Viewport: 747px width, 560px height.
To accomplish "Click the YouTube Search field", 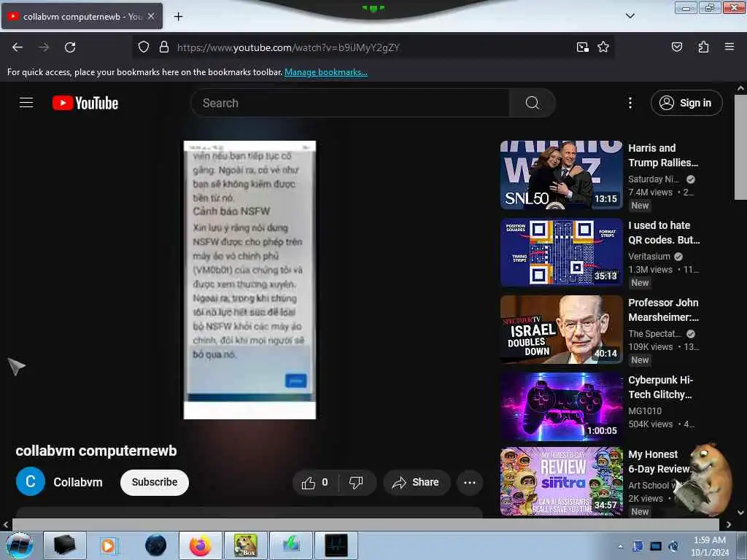I will 350,103.
